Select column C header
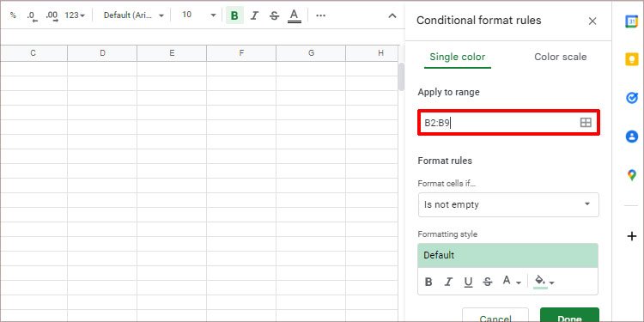Viewport: 644px width, 322px height. (x=33, y=53)
